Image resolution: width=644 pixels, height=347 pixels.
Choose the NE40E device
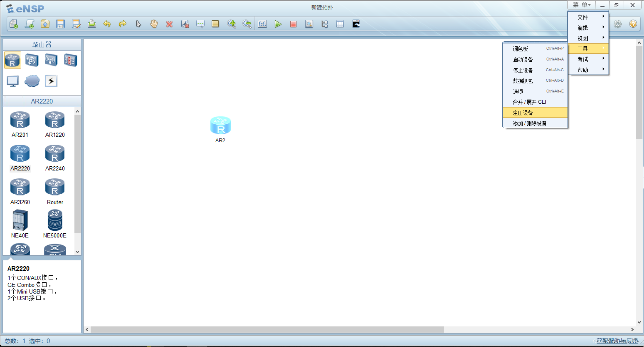(20, 224)
